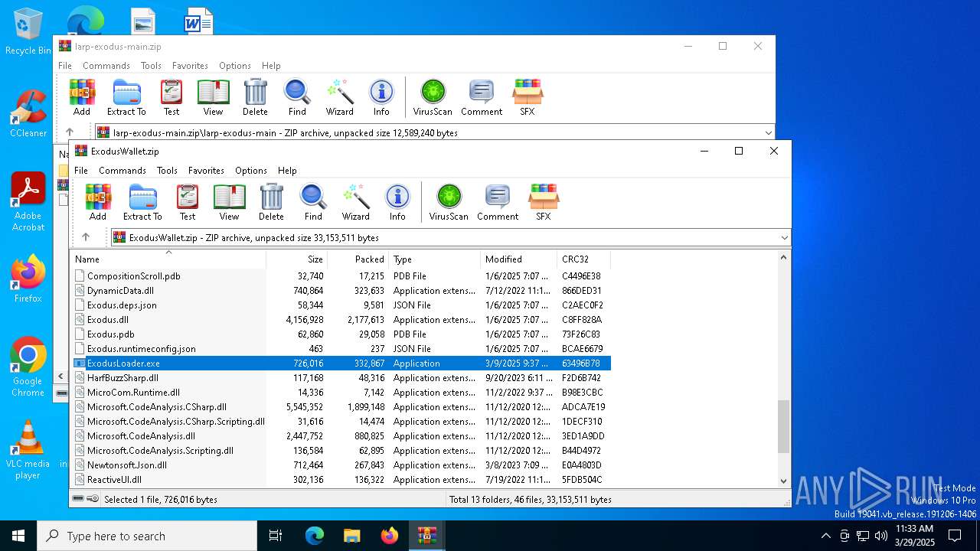Click Find icon in larp-exodus-main.zip window
This screenshot has height=551, width=980.
pyautogui.click(x=297, y=97)
